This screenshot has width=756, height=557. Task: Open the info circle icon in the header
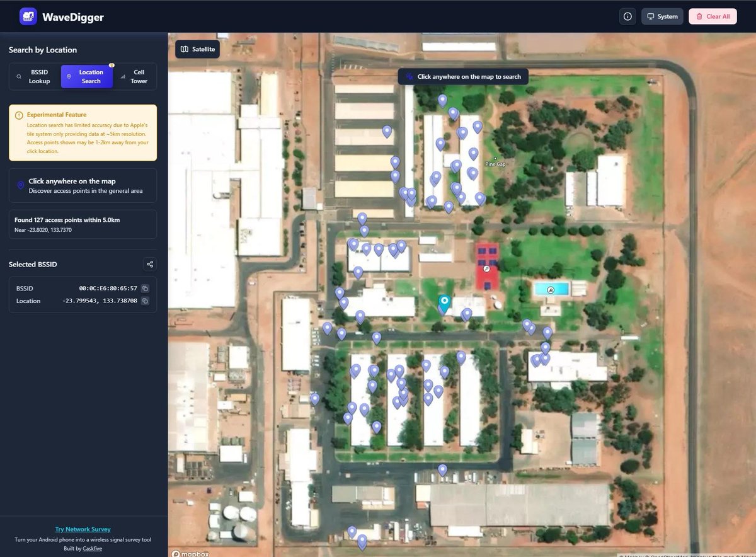(627, 16)
